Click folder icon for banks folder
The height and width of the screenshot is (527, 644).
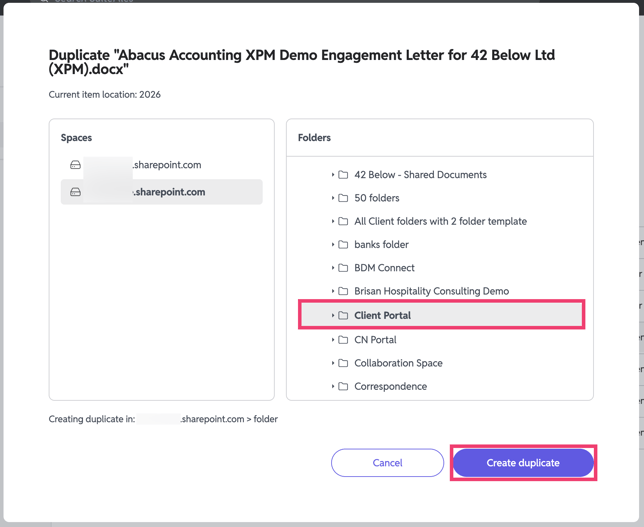click(343, 245)
